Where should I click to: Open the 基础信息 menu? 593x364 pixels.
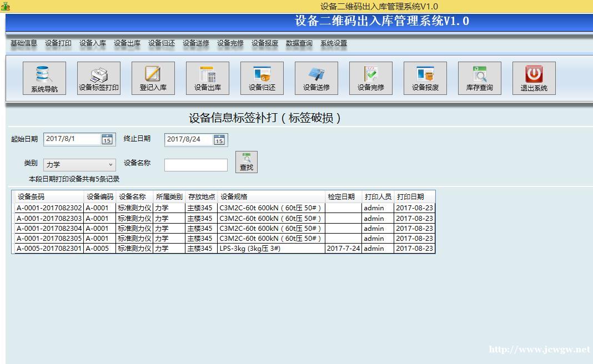tap(23, 43)
